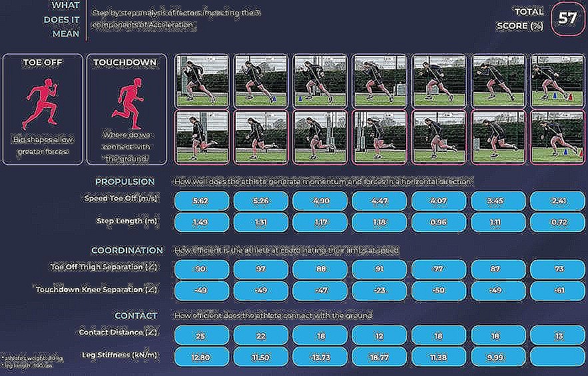
Task: Click the 'Leg Stiffness (kN/m)' row label
Action: tap(119, 355)
